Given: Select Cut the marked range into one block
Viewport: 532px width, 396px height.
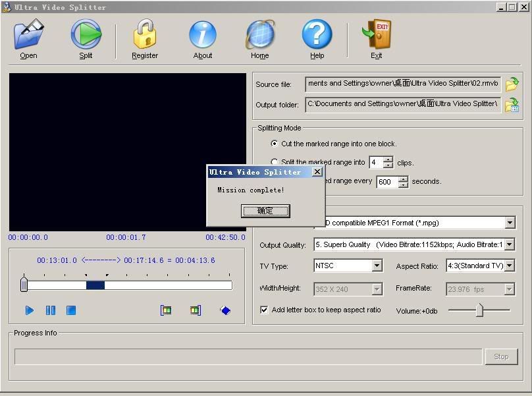Looking at the screenshot, I should 274,144.
